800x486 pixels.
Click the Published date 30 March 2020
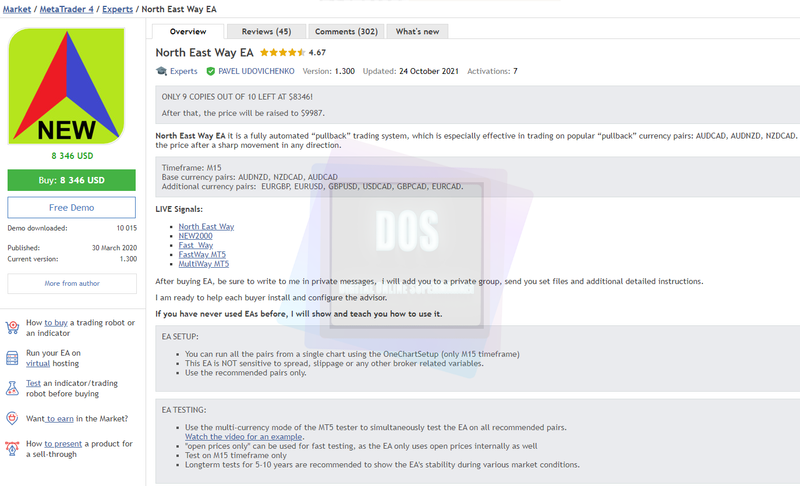click(114, 248)
